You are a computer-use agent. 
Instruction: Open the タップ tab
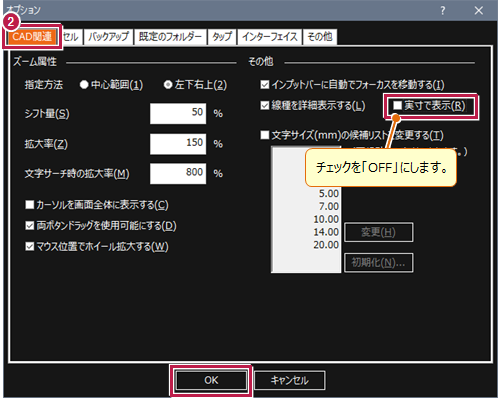coord(222,37)
